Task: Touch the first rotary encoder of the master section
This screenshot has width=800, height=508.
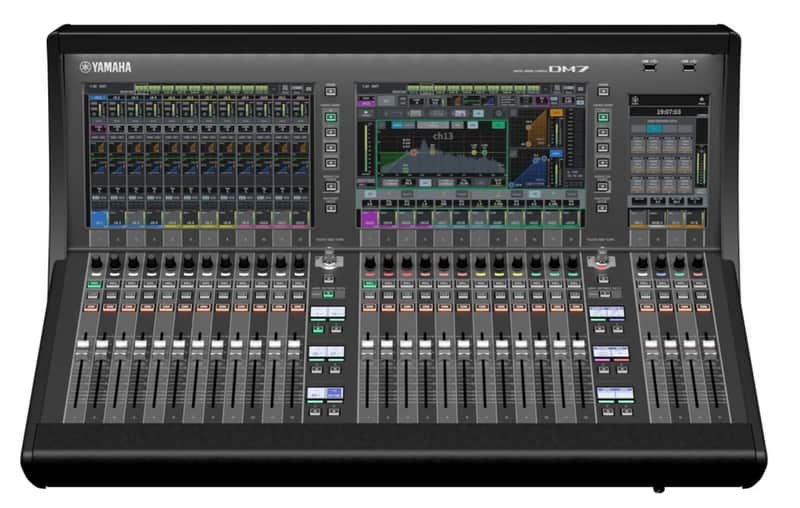Action: [642, 264]
